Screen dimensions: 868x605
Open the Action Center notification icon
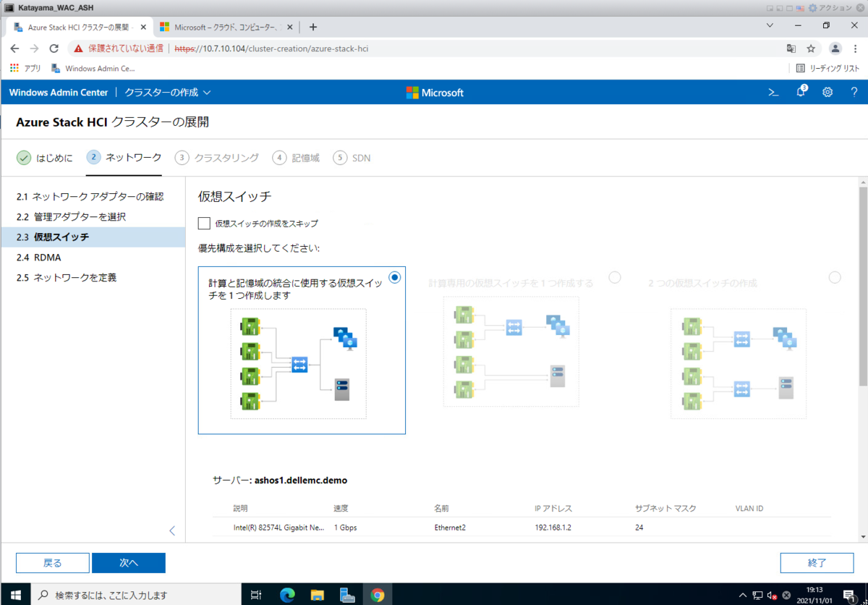coord(849,595)
